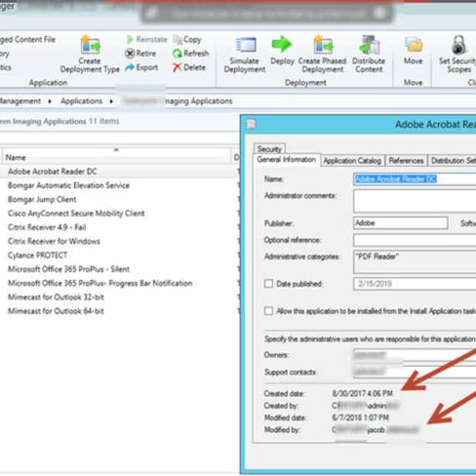Viewport: 476px width, 476px height.
Task: Select Bomgar Jump Client row
Action: (120, 199)
